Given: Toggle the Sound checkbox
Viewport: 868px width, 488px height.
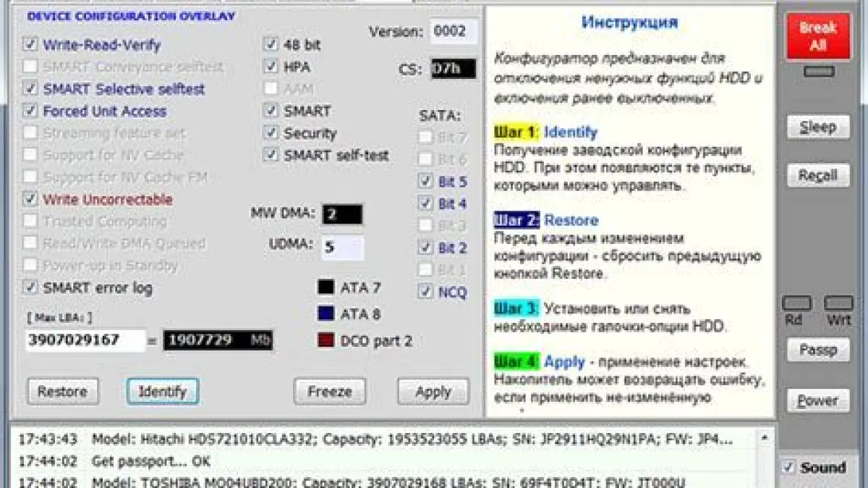Looking at the screenshot, I should point(788,468).
